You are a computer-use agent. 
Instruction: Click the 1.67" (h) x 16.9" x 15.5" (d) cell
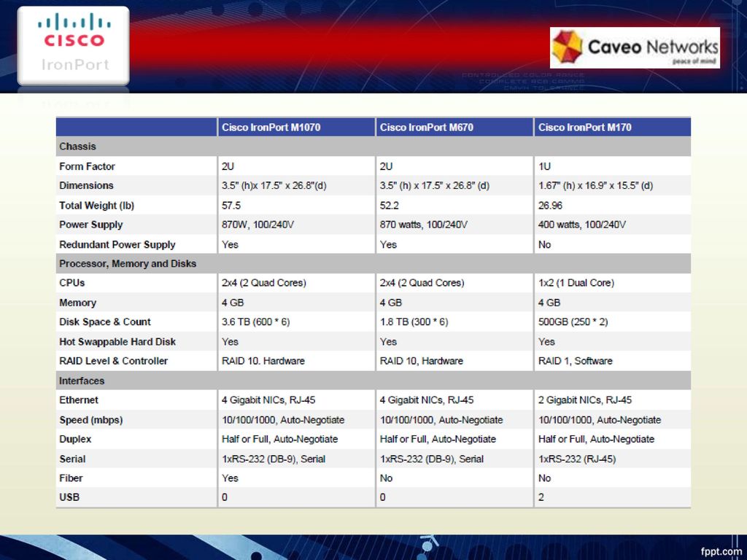595,186
